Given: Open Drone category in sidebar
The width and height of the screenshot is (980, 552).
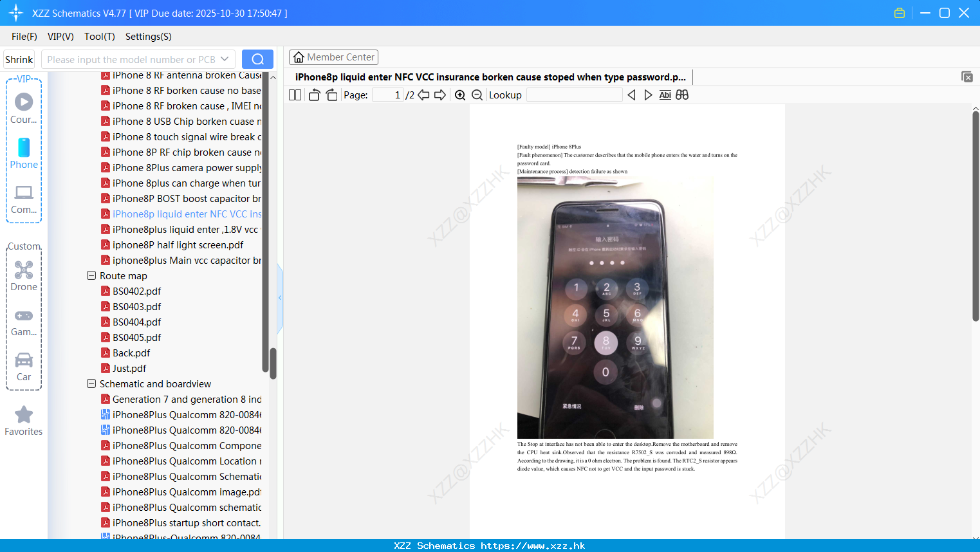Looking at the screenshot, I should [24, 276].
